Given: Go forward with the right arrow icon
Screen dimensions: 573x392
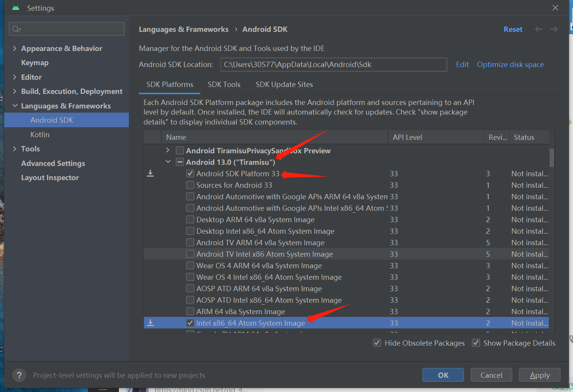Looking at the screenshot, I should (x=554, y=29).
